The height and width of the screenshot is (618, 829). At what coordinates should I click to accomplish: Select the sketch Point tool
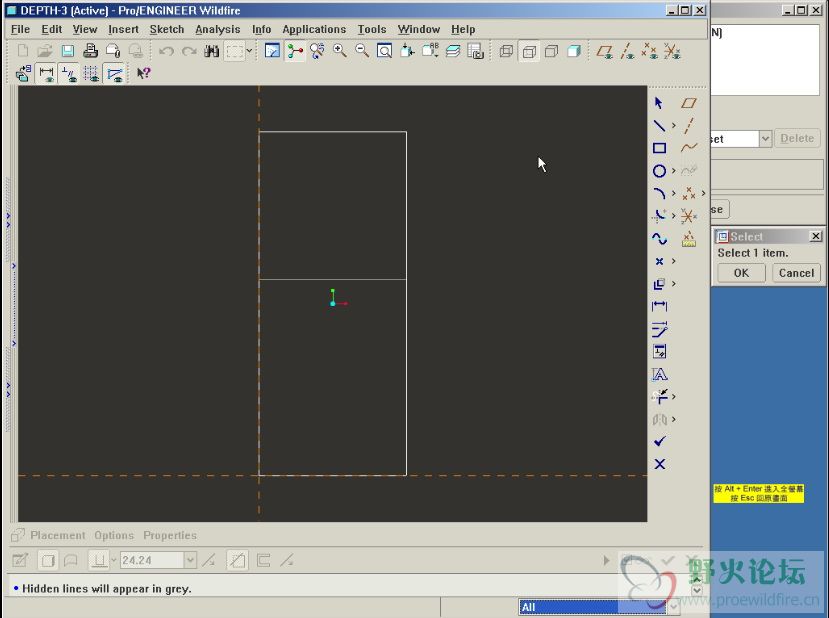tap(659, 261)
